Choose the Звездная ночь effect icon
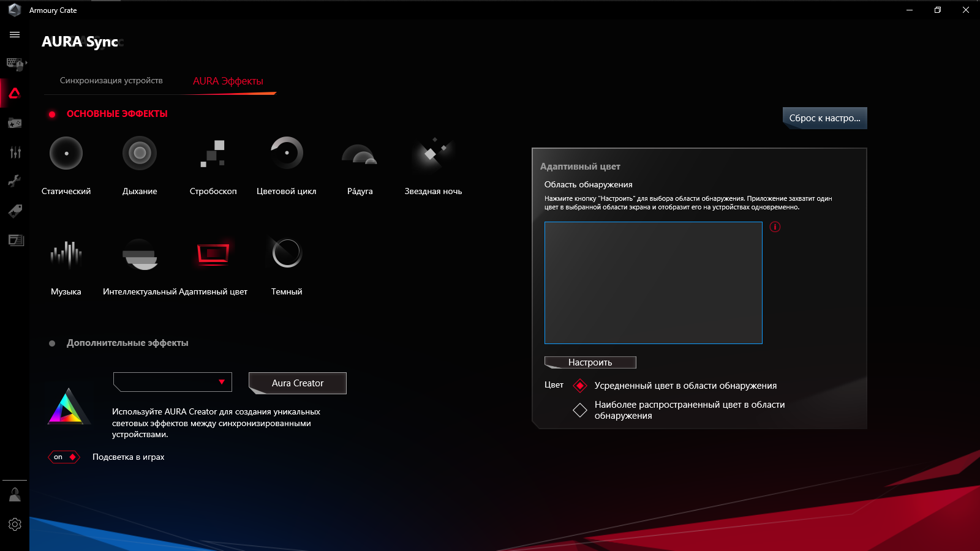The image size is (980, 551). pyautogui.click(x=433, y=153)
